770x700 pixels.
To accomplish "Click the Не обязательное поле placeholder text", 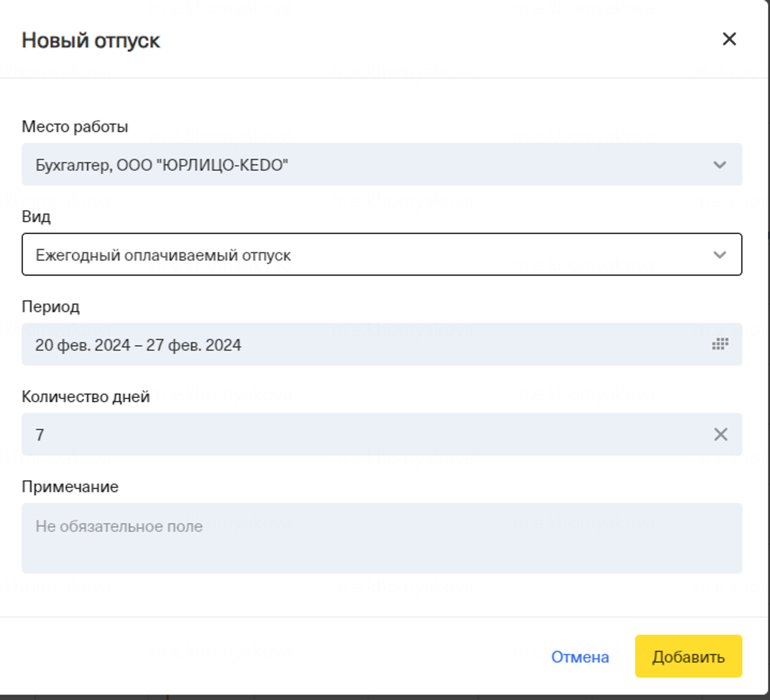I will (119, 526).
